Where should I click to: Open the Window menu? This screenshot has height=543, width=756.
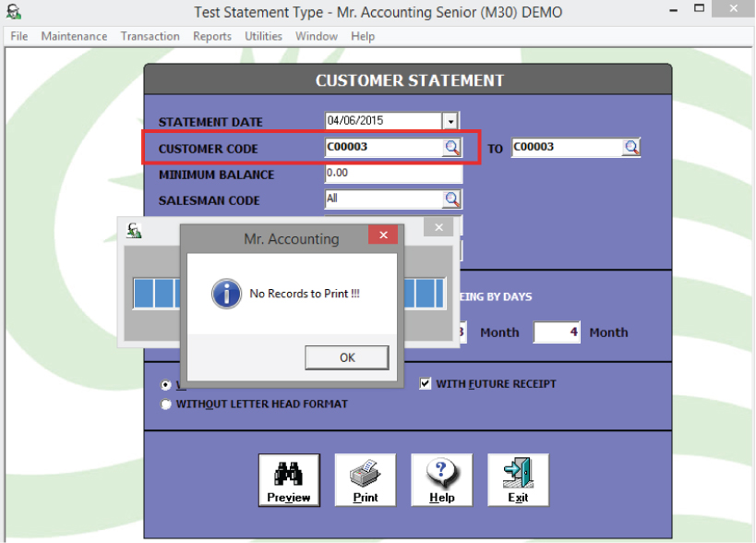click(317, 36)
